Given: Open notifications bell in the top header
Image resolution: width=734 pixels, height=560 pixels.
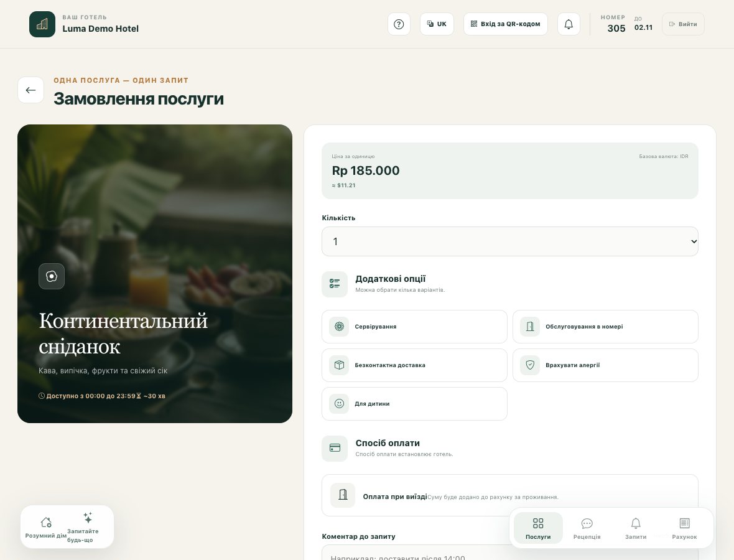Looking at the screenshot, I should 569,24.
